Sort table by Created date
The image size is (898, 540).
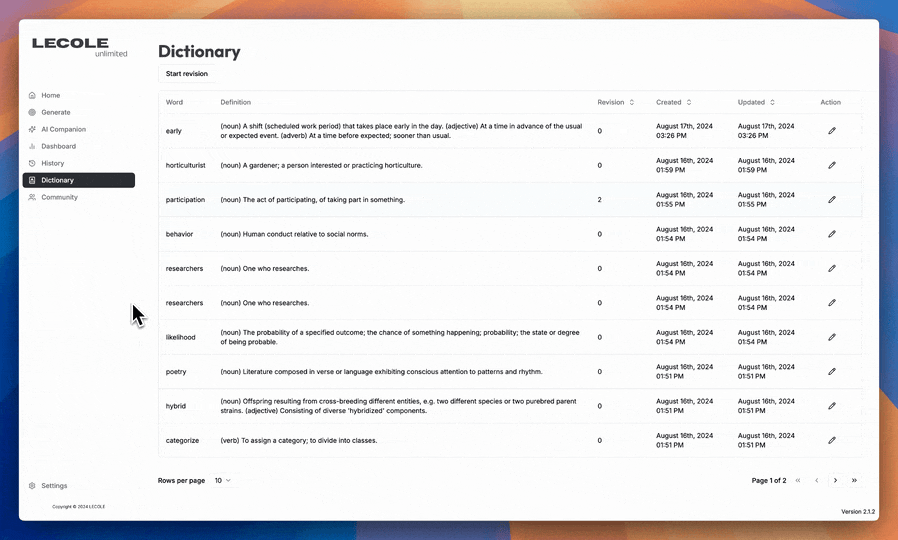pos(673,102)
